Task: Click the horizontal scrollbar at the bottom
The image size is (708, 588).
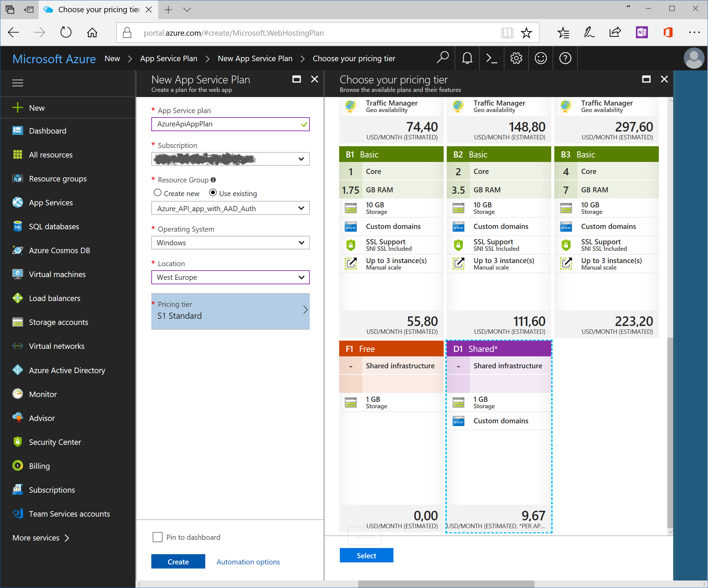Action: [x=446, y=584]
